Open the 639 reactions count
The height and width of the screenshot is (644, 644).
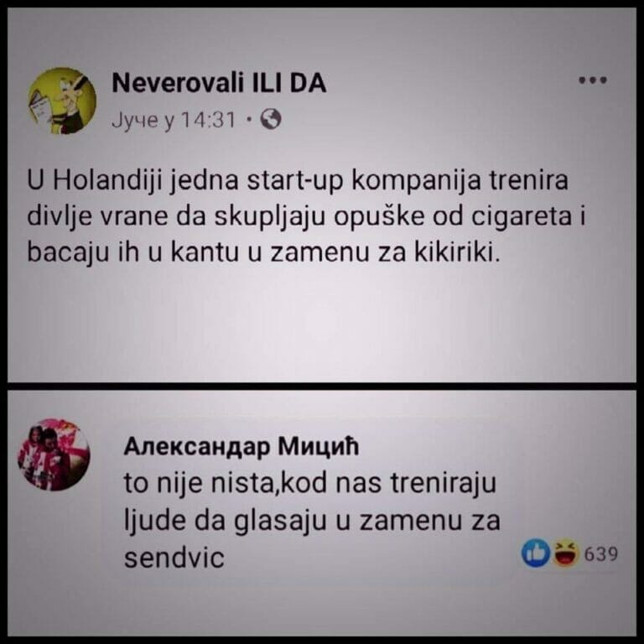(x=601, y=554)
